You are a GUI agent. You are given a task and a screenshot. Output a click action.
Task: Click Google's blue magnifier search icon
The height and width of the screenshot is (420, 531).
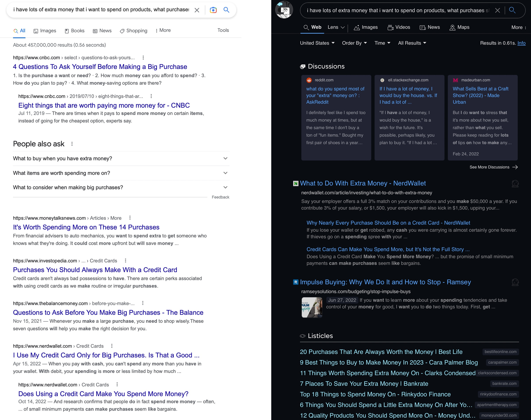click(x=226, y=10)
